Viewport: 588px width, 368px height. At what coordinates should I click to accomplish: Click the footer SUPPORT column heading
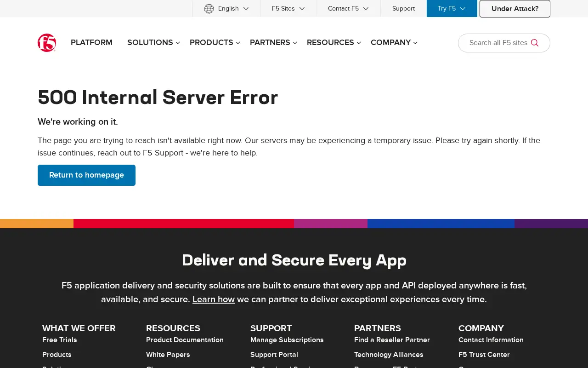pos(271,328)
